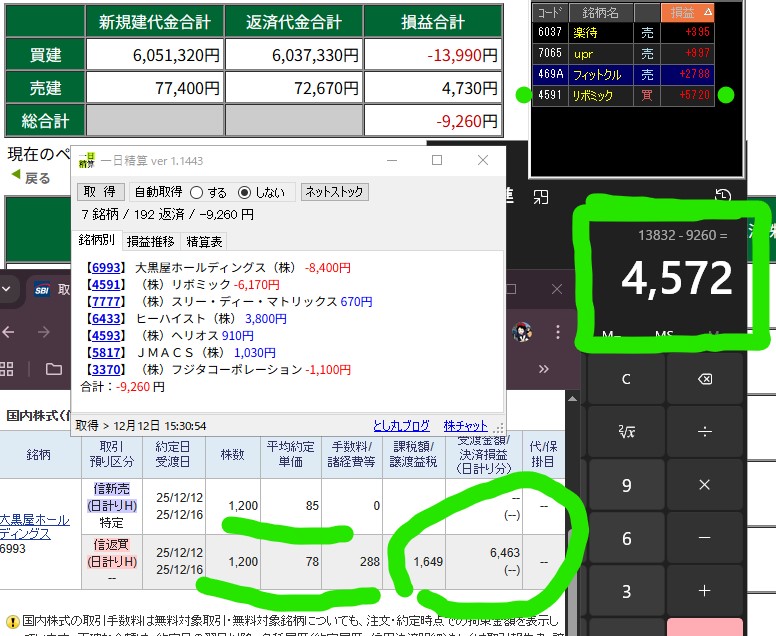The image size is (776, 636).
Task: Click the browser back arrow
Action: [x=11, y=333]
